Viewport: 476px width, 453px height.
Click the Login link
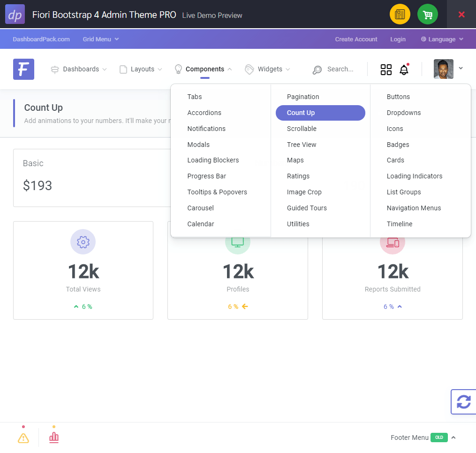click(398, 39)
